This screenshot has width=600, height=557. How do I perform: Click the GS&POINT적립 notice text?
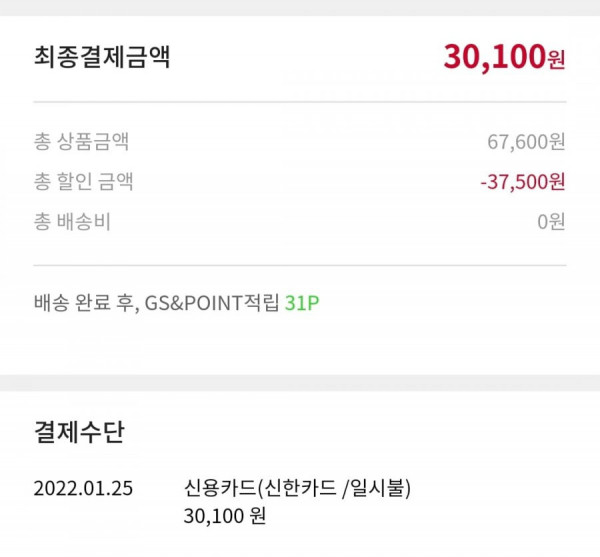pyautogui.click(x=212, y=303)
